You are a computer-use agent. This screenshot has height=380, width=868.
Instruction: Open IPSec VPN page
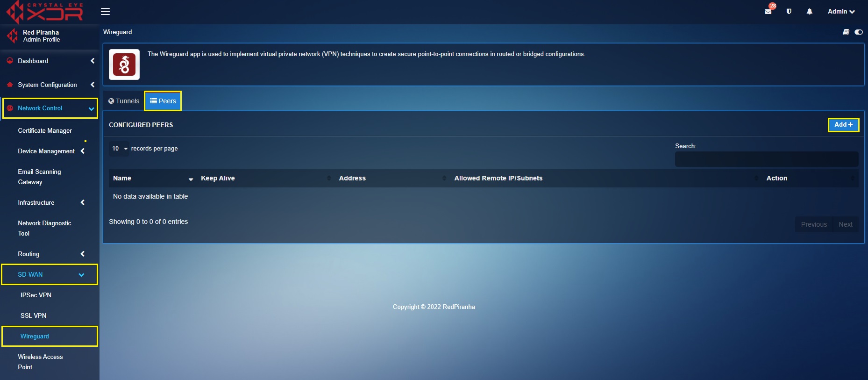click(x=36, y=295)
